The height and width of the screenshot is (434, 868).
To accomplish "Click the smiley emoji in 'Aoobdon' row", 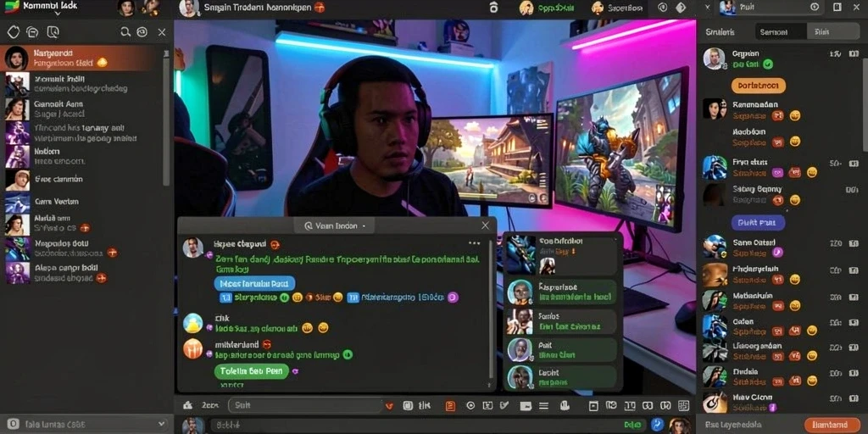I will point(795,142).
